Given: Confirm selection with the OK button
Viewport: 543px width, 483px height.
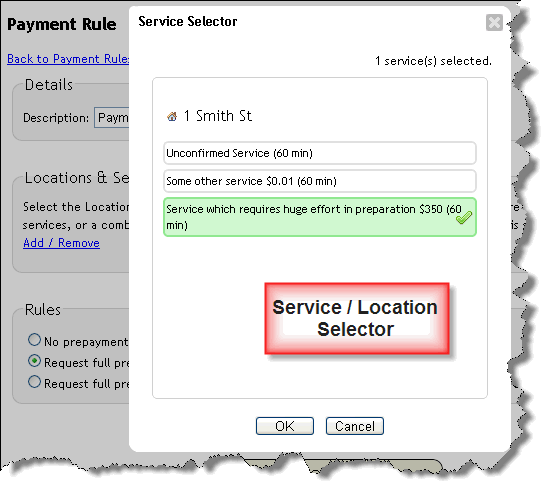Looking at the screenshot, I should click(285, 426).
